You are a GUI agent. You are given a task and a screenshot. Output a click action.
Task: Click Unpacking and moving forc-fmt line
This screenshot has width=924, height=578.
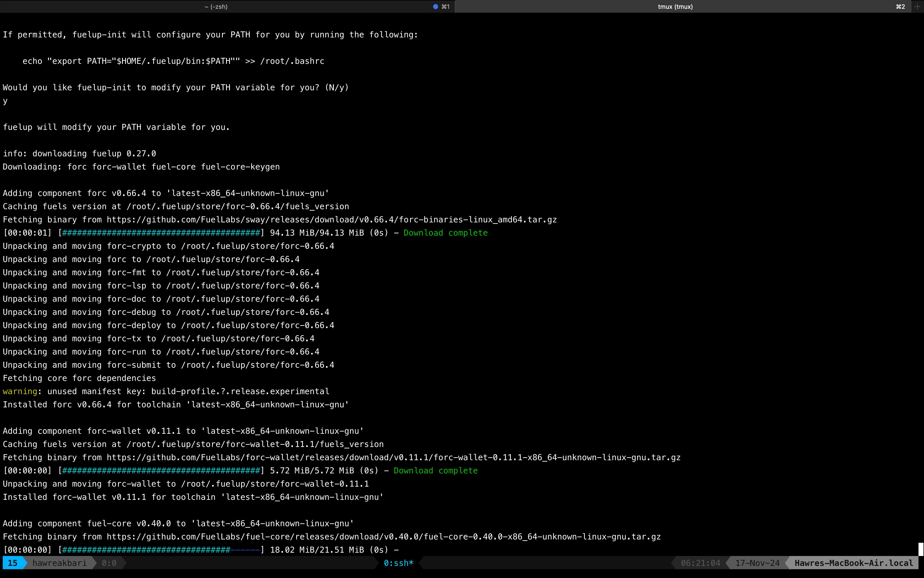tap(161, 272)
